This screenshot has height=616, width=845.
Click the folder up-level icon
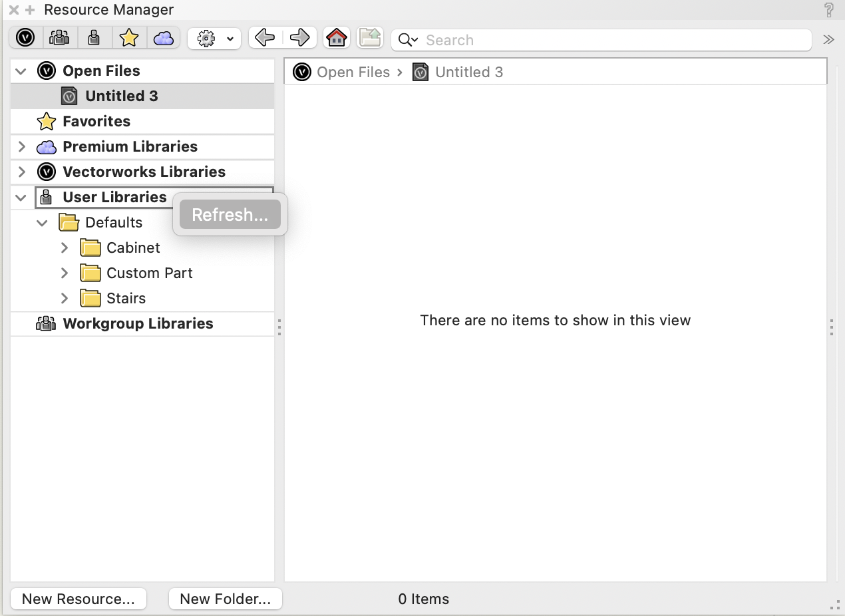point(370,38)
